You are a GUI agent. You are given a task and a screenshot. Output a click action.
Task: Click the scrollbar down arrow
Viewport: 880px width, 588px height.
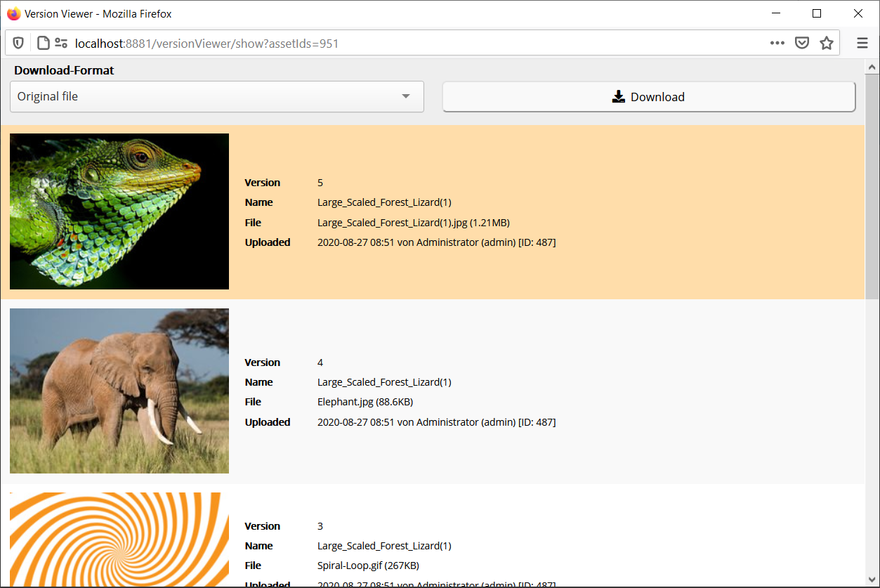[872, 580]
